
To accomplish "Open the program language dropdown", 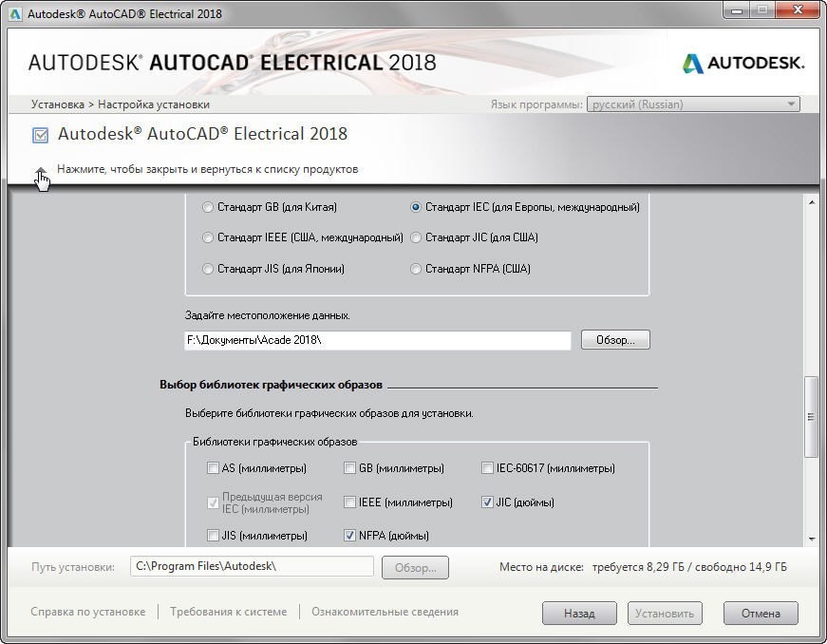I will 693,104.
